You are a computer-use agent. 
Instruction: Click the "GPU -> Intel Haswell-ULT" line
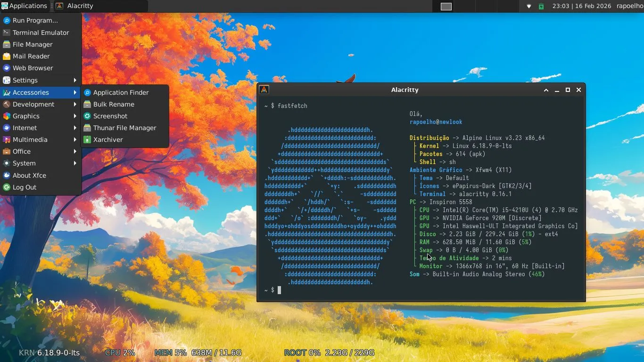point(499,226)
